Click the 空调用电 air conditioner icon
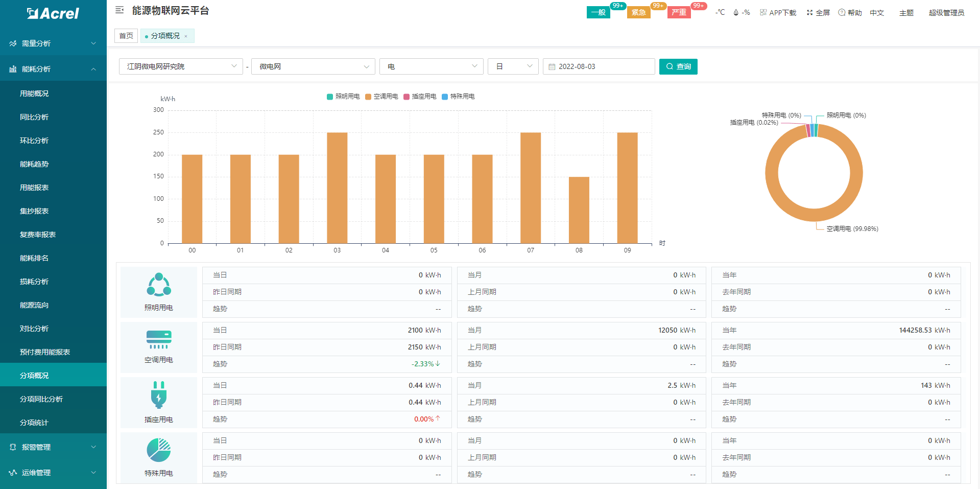The width and height of the screenshot is (980, 489). coord(159,339)
